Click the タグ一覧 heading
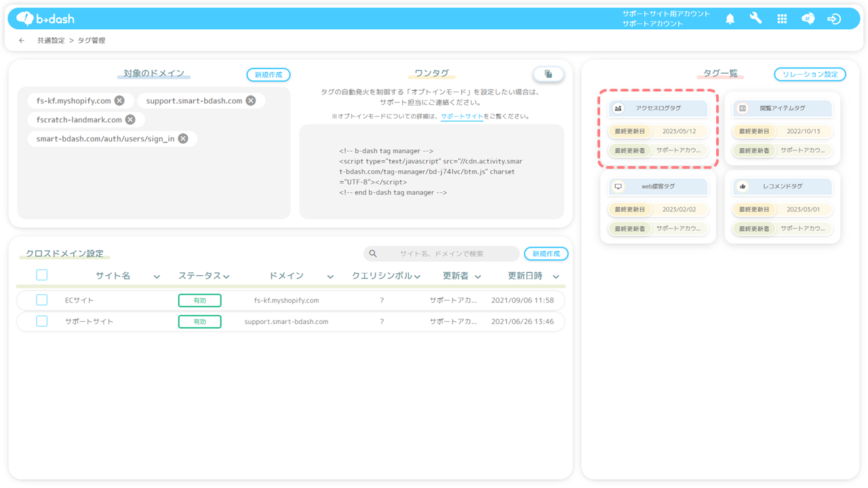 [x=720, y=73]
